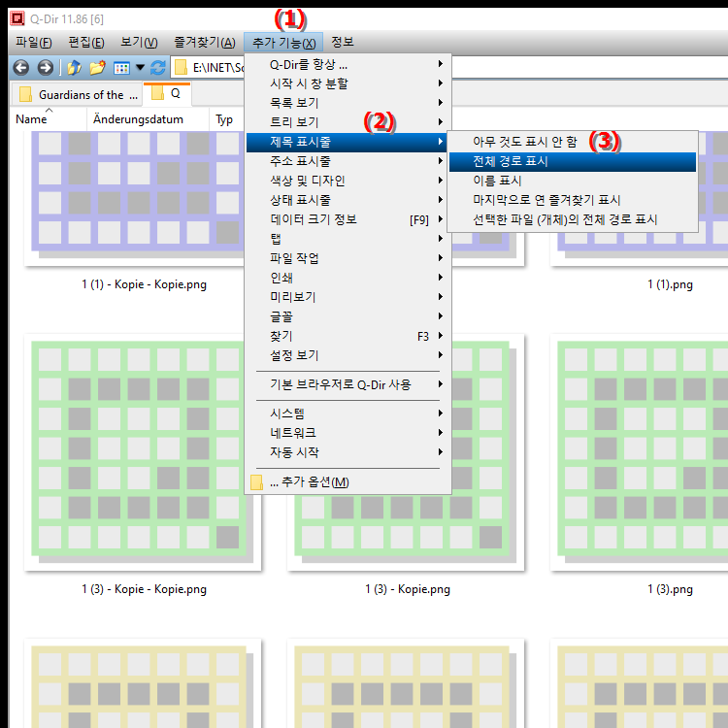Open the 찾기 F3 submenu
The image size is (728, 728).
pyautogui.click(x=347, y=336)
